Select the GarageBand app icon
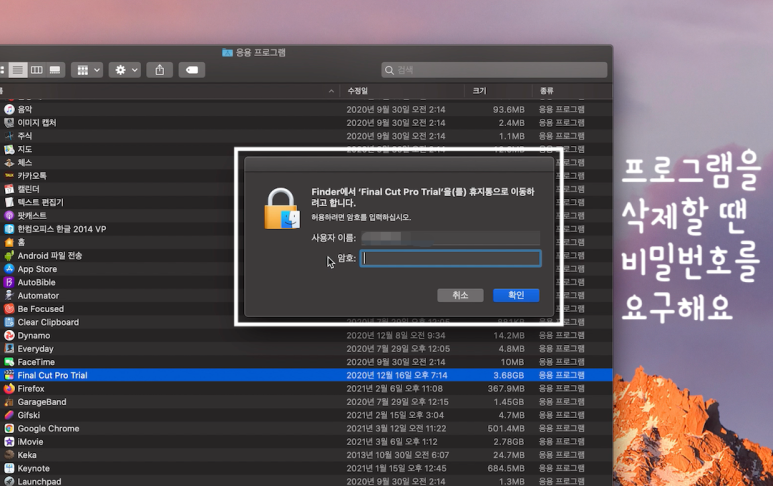 [x=9, y=402]
